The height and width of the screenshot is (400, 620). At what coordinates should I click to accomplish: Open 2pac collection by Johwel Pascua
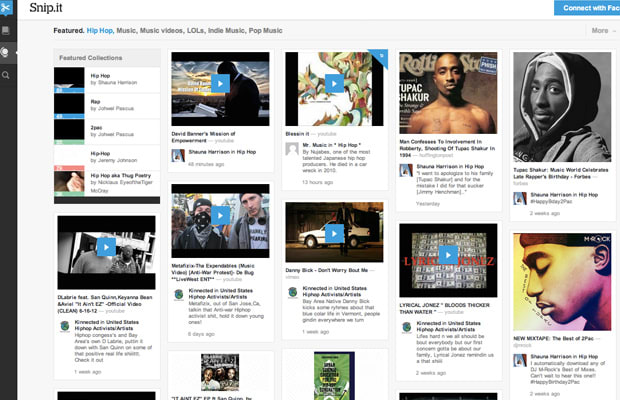point(107,132)
